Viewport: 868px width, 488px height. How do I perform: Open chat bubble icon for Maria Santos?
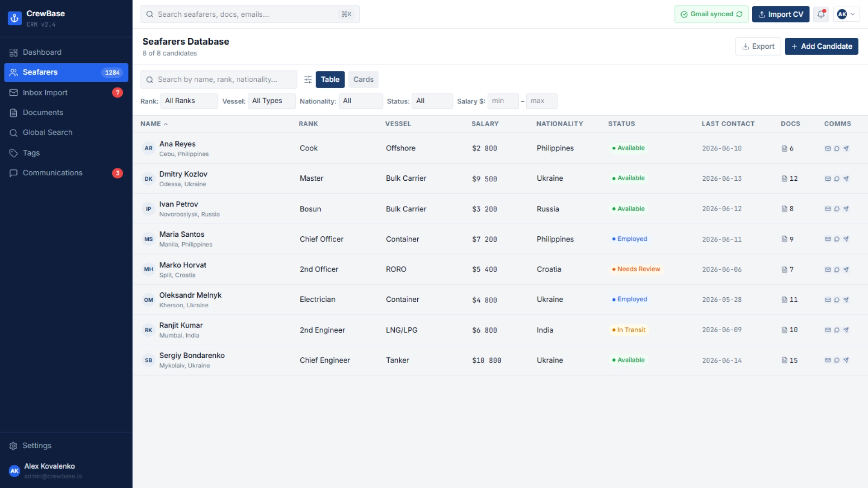pos(837,239)
